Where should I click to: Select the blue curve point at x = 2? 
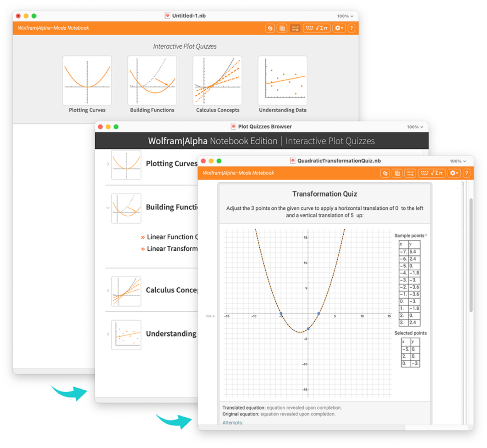[319, 314]
